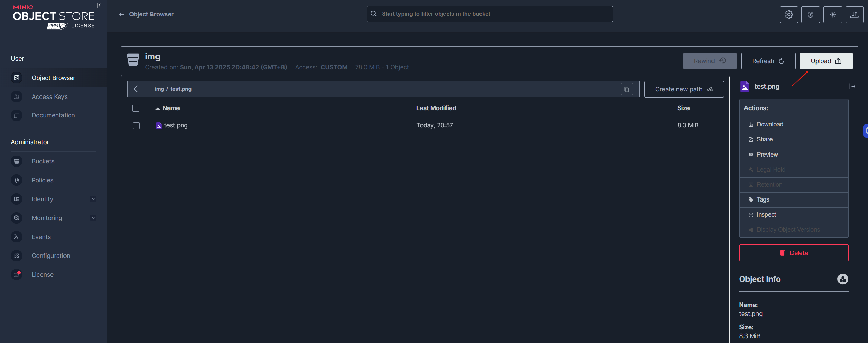Open the Tags action in the Actions panel
868x343 pixels.
pyautogui.click(x=762, y=199)
